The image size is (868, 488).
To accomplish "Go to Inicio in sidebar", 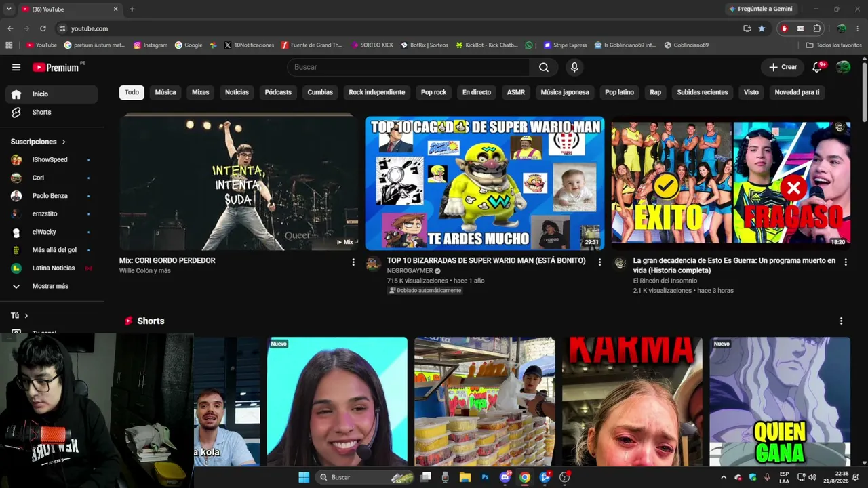I will click(52, 94).
